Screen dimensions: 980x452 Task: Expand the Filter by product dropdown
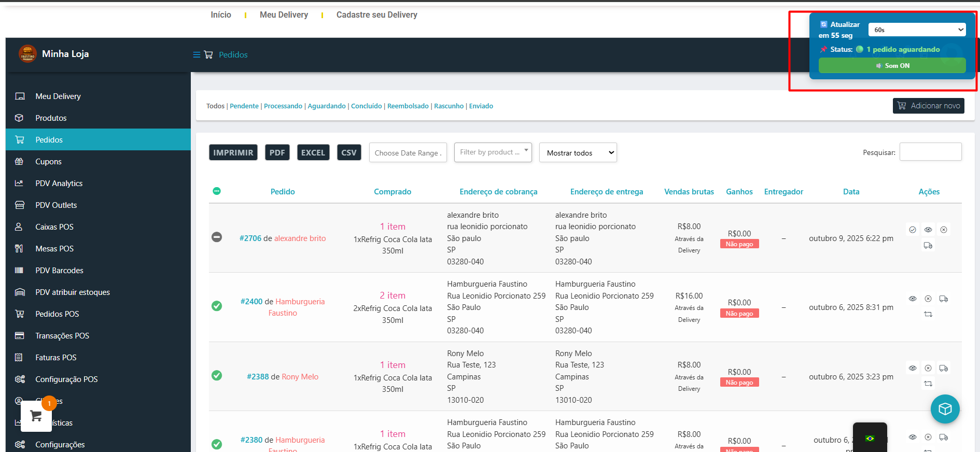[493, 152]
